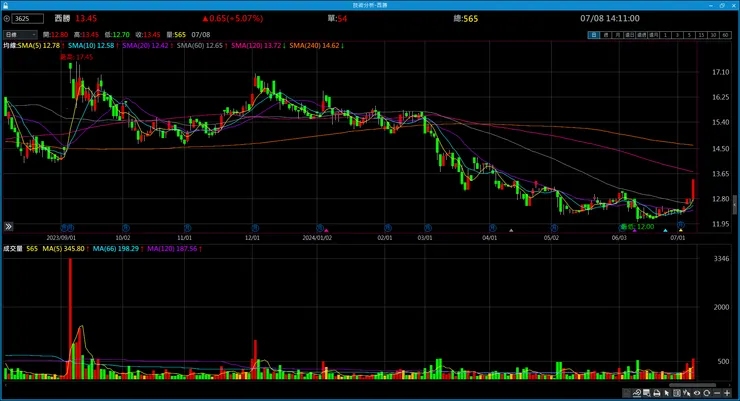Click the circled event marker above 02/01 date
The image size is (740, 401).
point(387,227)
